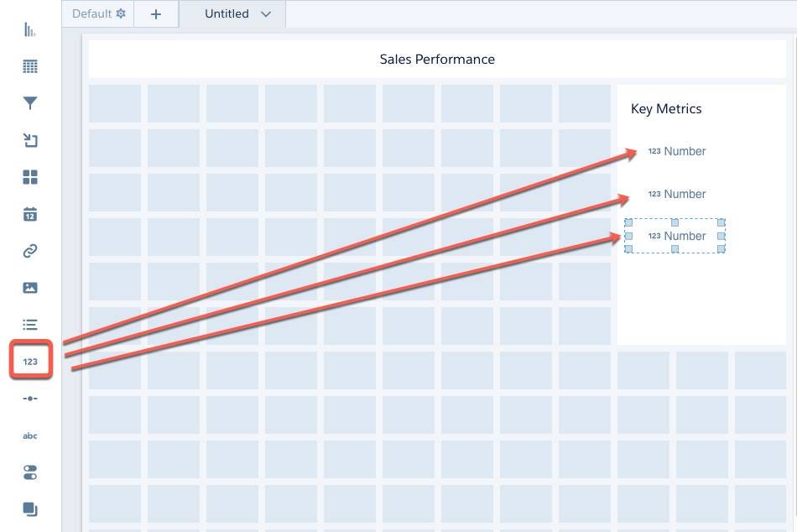Select the Chart widget icon

(30, 29)
